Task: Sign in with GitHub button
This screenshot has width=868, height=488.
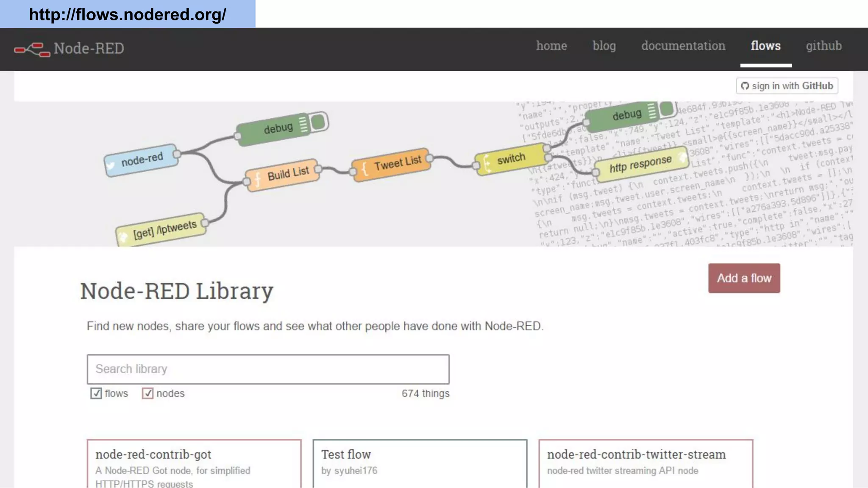Action: [787, 86]
